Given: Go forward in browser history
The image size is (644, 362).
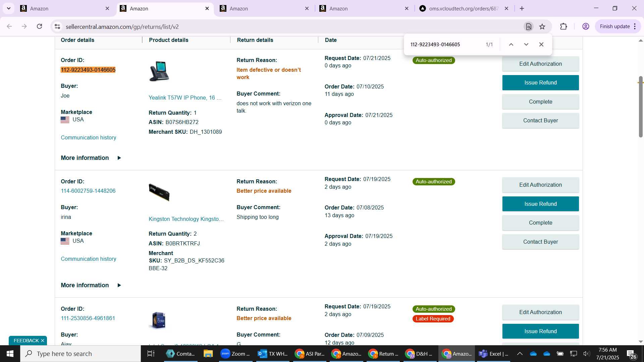Looking at the screenshot, I should (24, 26).
